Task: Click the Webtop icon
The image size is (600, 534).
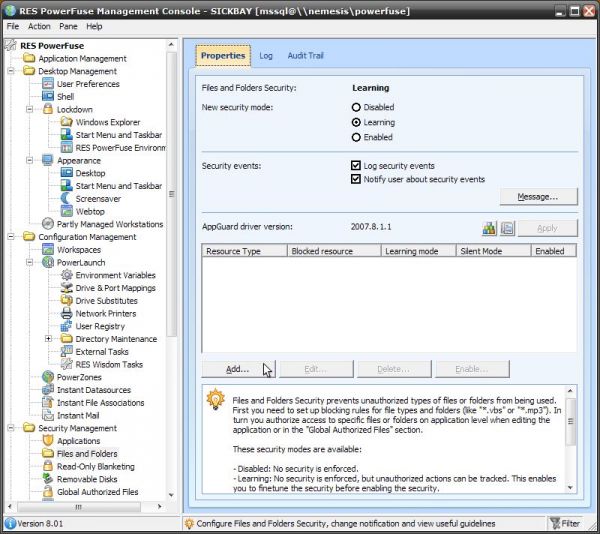Action: pyautogui.click(x=67, y=211)
